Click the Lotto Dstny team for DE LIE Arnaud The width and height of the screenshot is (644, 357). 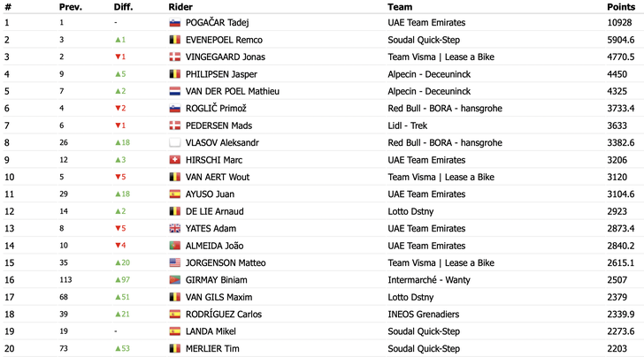[x=410, y=212]
